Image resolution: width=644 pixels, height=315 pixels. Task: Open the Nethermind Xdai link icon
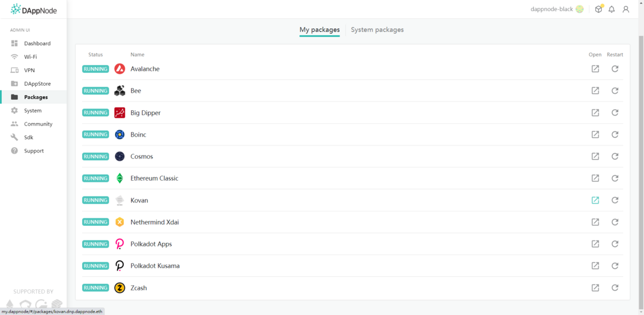click(x=595, y=222)
